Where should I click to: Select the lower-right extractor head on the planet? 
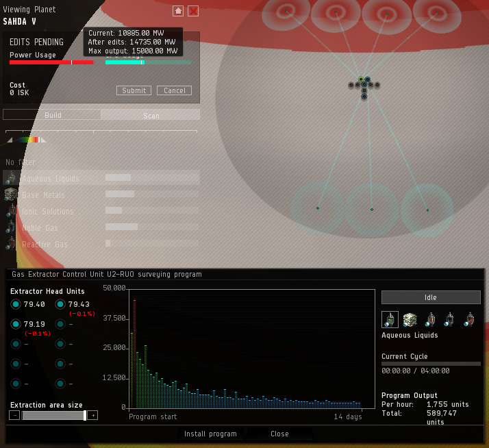click(427, 210)
